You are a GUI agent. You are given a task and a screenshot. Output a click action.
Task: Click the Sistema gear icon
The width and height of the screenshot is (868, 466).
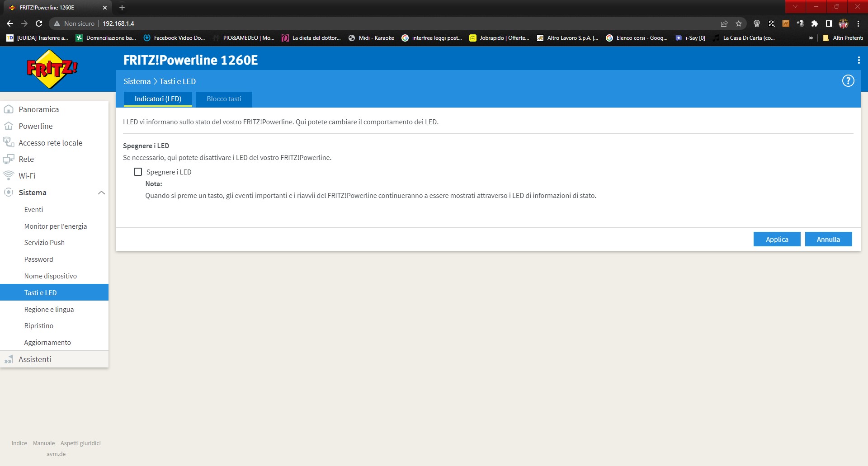tap(9, 193)
